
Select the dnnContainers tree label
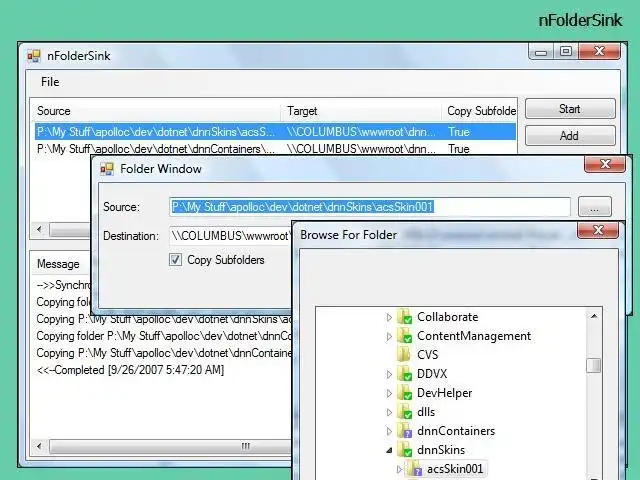click(x=456, y=431)
